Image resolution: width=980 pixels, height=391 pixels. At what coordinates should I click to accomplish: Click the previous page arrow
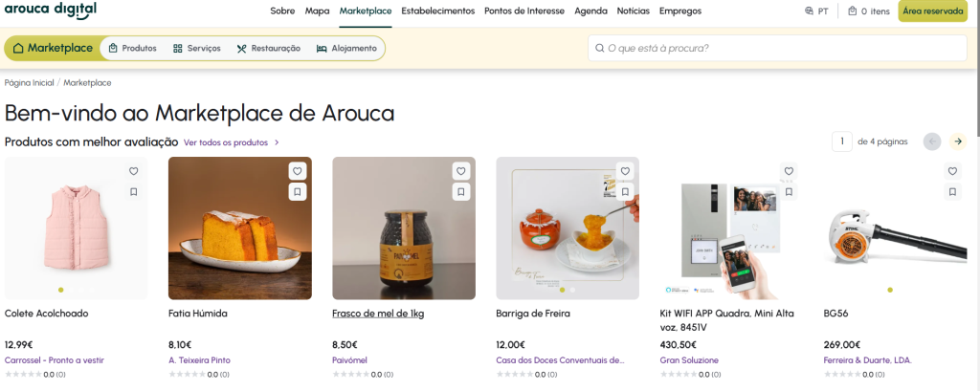pyautogui.click(x=932, y=141)
